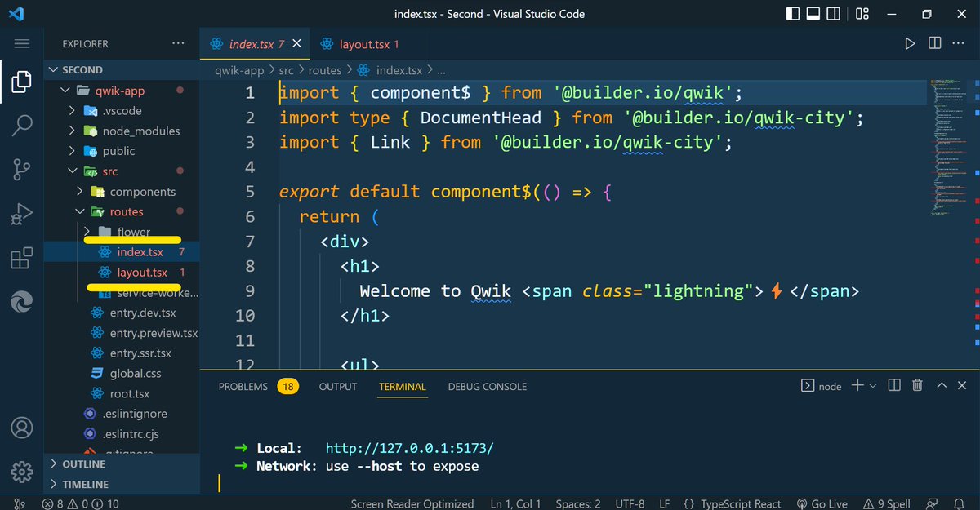
Task: Close the bottom panel
Action: click(x=964, y=385)
